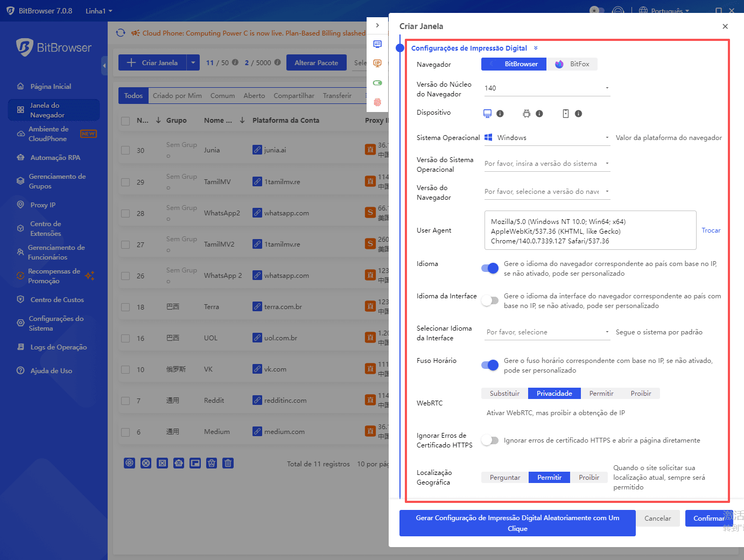The image size is (744, 560).
Task: Click the orange Proxy IP icon in side strip
Action: point(377,63)
